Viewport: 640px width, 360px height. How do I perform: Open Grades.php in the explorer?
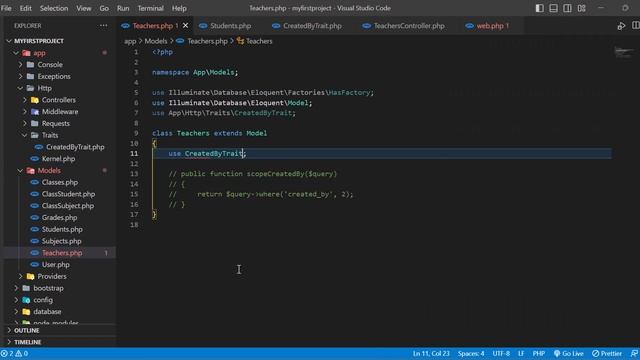click(59, 218)
